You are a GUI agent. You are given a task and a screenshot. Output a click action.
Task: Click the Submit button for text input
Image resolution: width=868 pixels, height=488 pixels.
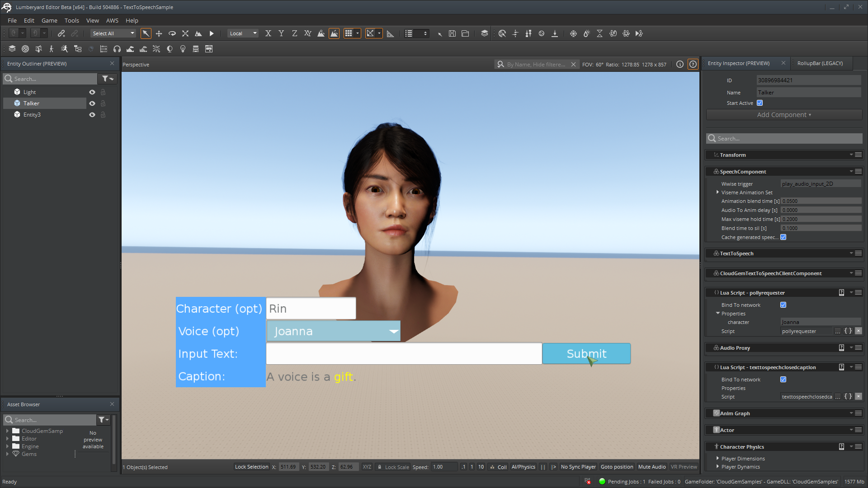click(586, 353)
